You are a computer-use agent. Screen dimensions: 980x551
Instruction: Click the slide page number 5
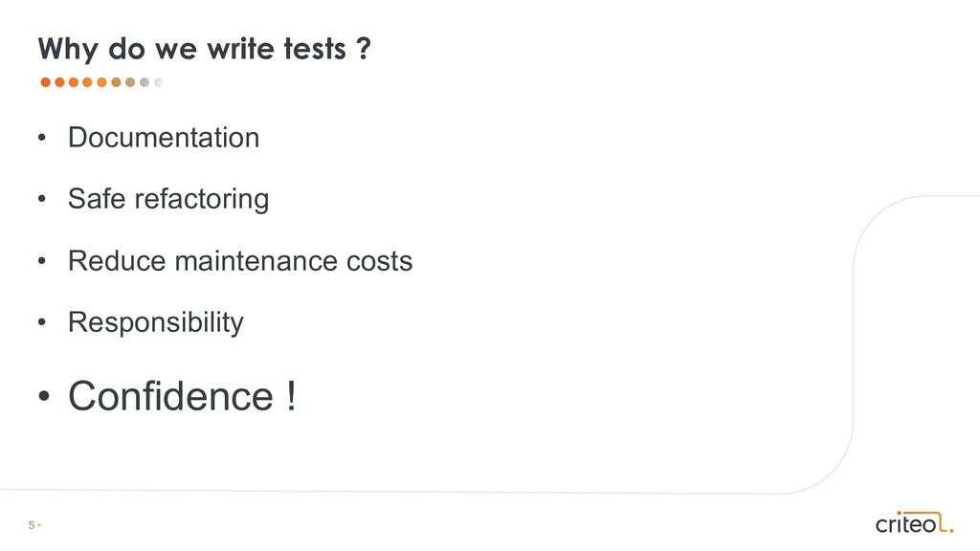[32, 525]
